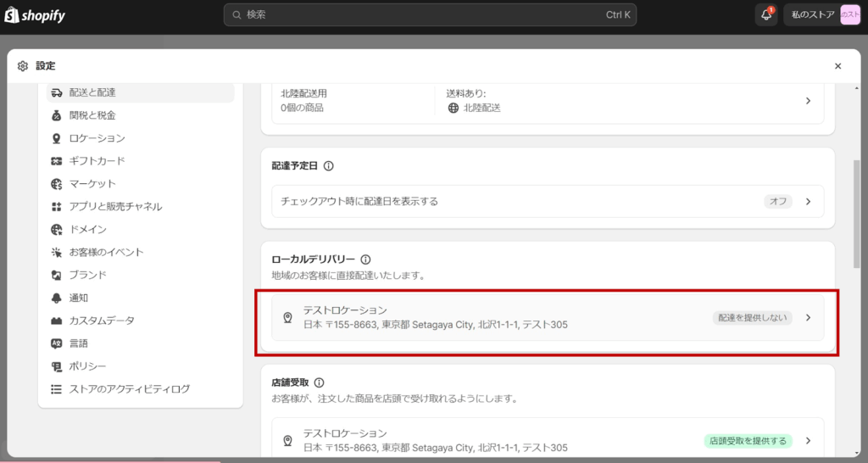Click the オフ status badge

click(778, 202)
